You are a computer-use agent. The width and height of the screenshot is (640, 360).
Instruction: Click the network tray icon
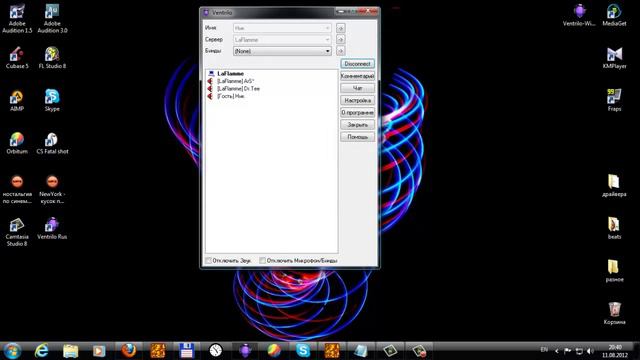click(x=579, y=351)
